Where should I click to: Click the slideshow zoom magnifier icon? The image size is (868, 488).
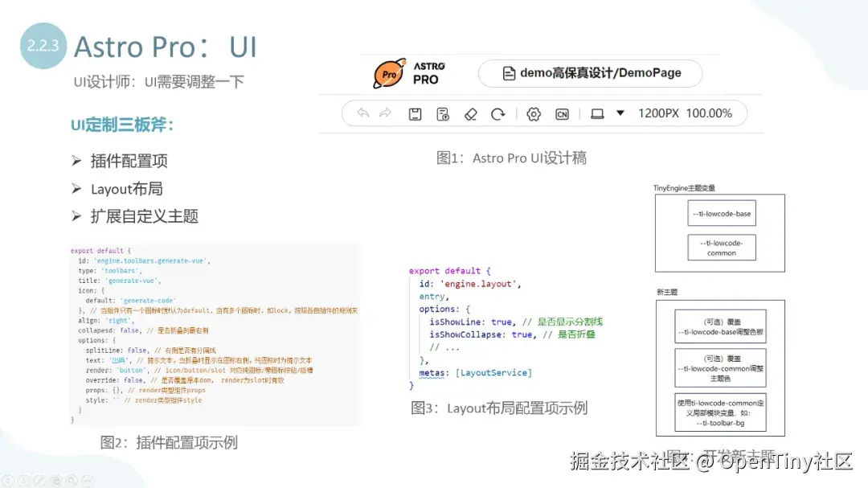coord(72,480)
